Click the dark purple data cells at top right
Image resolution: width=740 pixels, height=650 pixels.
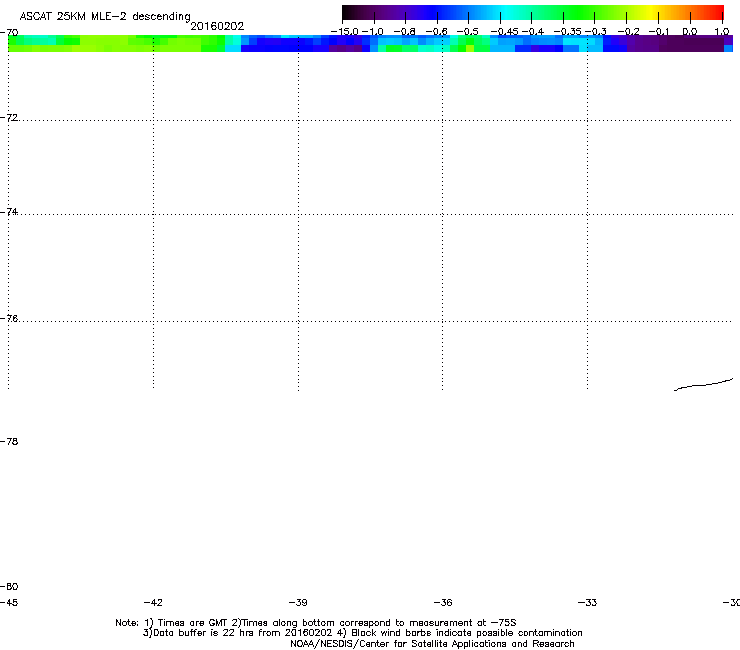click(x=677, y=44)
